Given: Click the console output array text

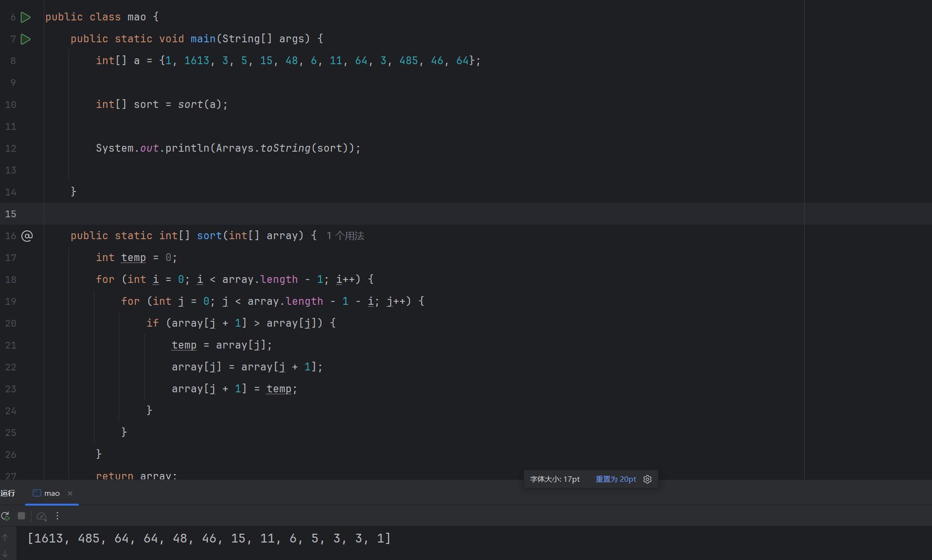Looking at the screenshot, I should point(209,539).
